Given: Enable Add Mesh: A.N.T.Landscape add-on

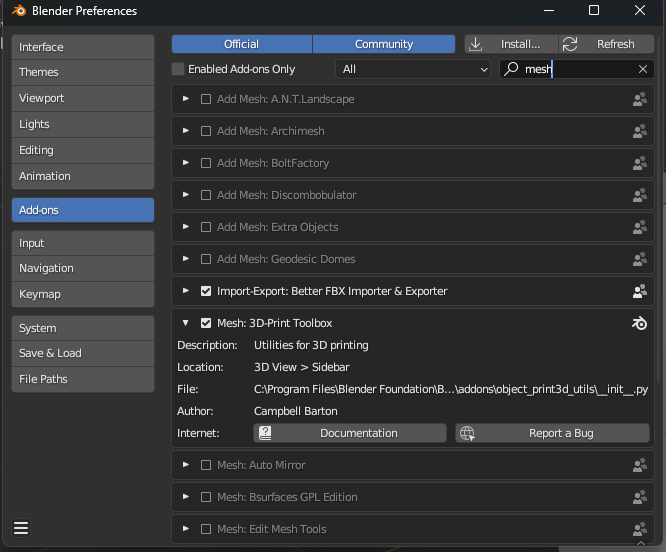Looking at the screenshot, I should (x=206, y=99).
